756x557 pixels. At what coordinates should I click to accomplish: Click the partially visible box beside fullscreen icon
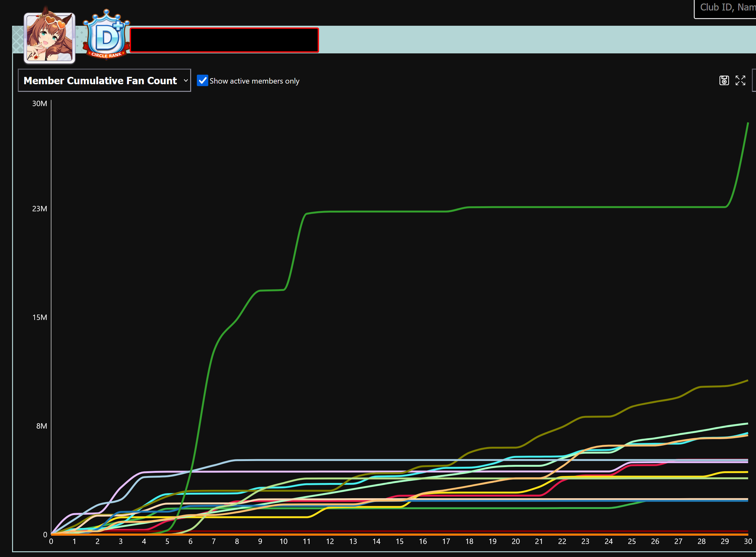pyautogui.click(x=754, y=80)
